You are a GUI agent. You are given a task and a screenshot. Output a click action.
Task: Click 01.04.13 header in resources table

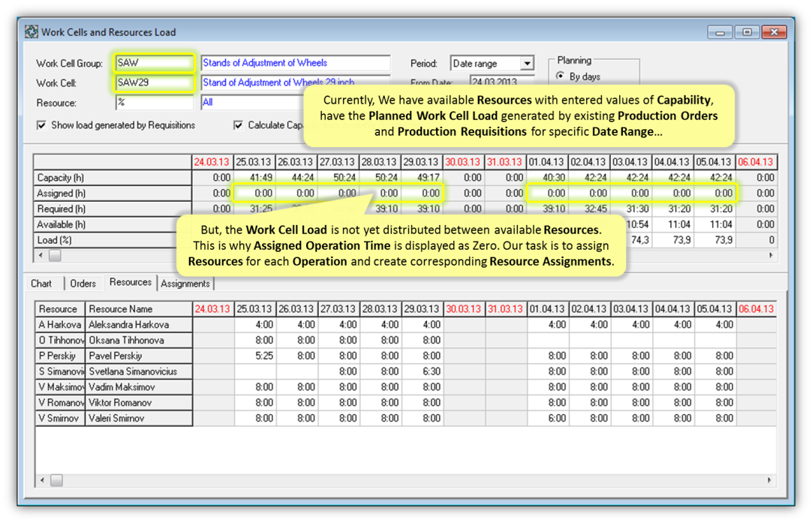tap(548, 309)
